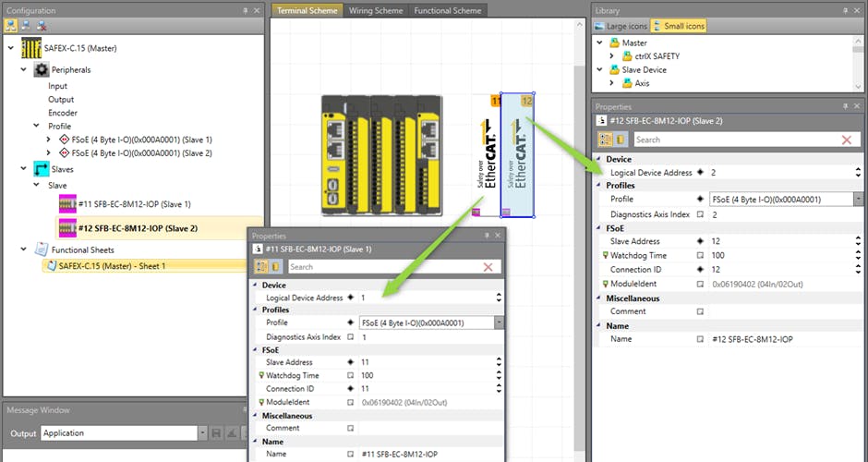Open the Output source dropdown in Message Window
The height and width of the screenshot is (462, 868).
(x=201, y=432)
